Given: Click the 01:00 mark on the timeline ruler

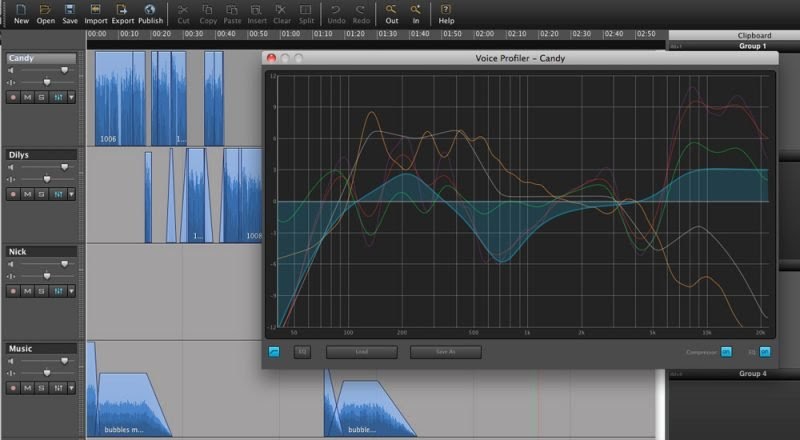Looking at the screenshot, I should pyautogui.click(x=290, y=34).
